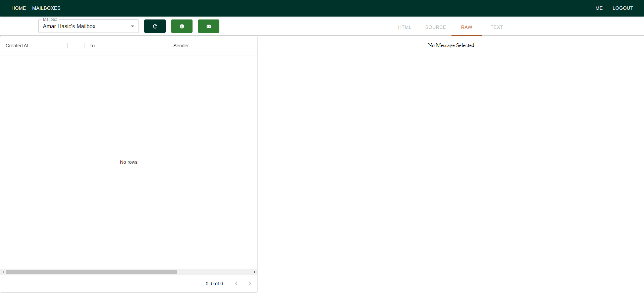Click the scrollbar right arrow

255,272
